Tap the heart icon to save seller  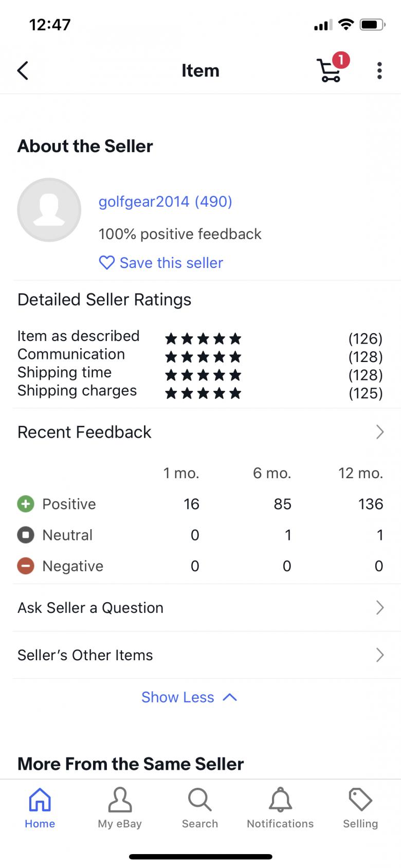(x=106, y=263)
